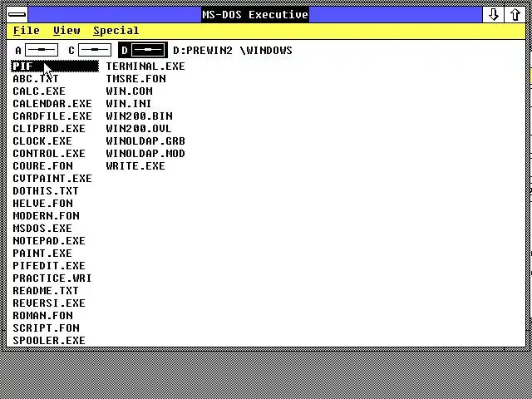Select HELVE.FON font file
The width and height of the screenshot is (532, 399).
point(42,204)
